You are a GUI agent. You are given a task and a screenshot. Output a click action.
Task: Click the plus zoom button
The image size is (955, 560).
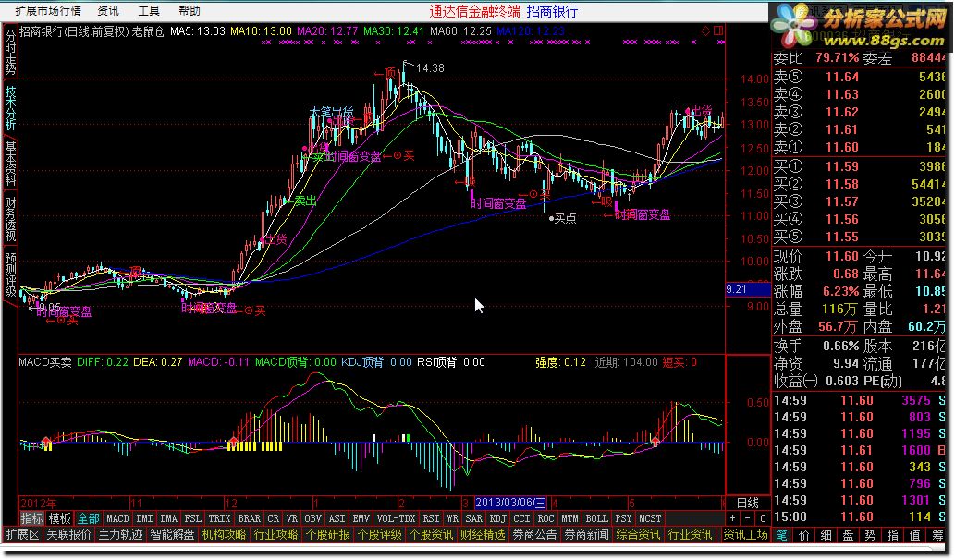(x=733, y=518)
